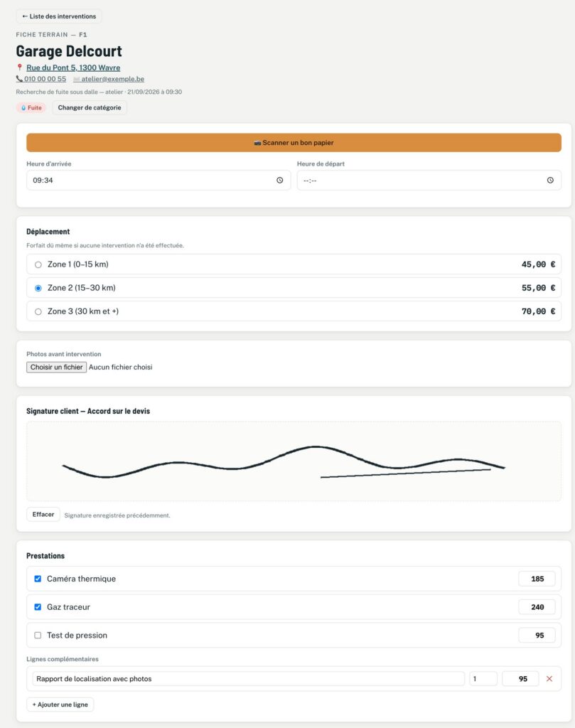Uncheck Caméra thermique prestation

pos(38,579)
